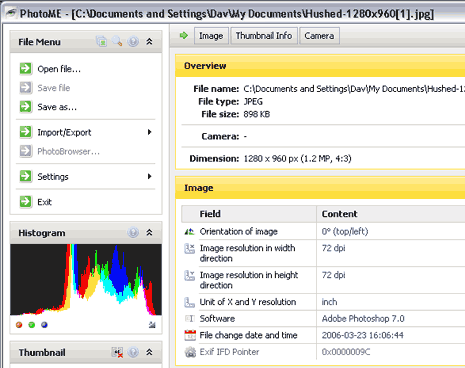Click the green arrow icon beside Settings
The image size is (465, 368).
point(26,176)
